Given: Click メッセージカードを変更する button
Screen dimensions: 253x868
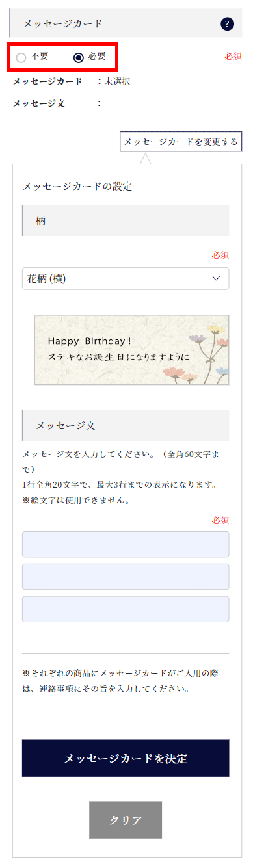Looking at the screenshot, I should pyautogui.click(x=181, y=141).
